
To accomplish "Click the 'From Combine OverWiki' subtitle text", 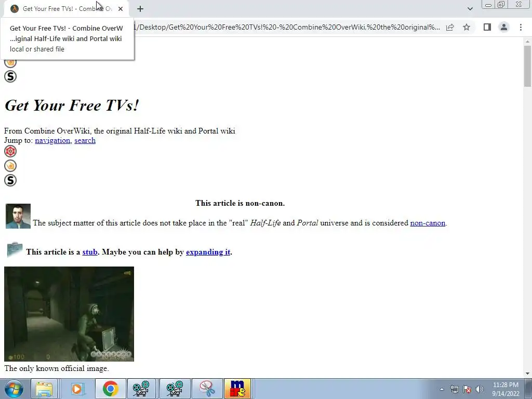I will pos(119,131).
